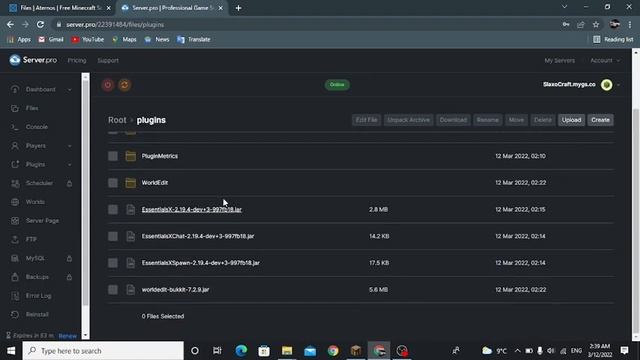Click the worldedit-bukkit jar file icon
The image size is (640, 360).
point(131,289)
